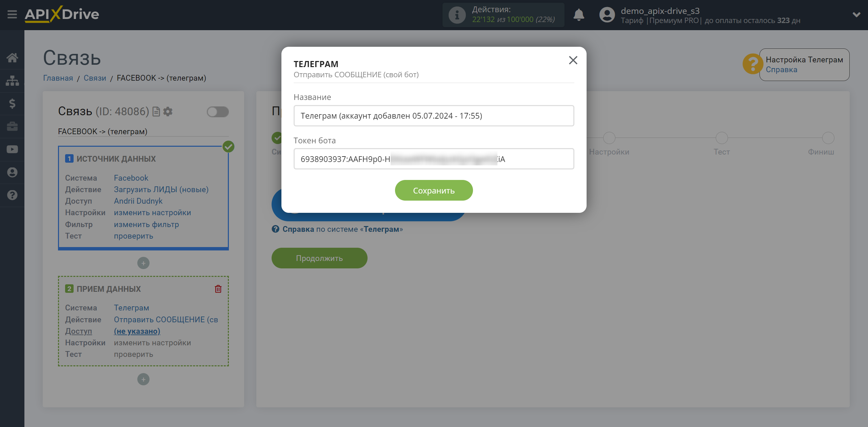The image size is (868, 427).
Task: Click the connection notes document icon
Action: tap(156, 111)
